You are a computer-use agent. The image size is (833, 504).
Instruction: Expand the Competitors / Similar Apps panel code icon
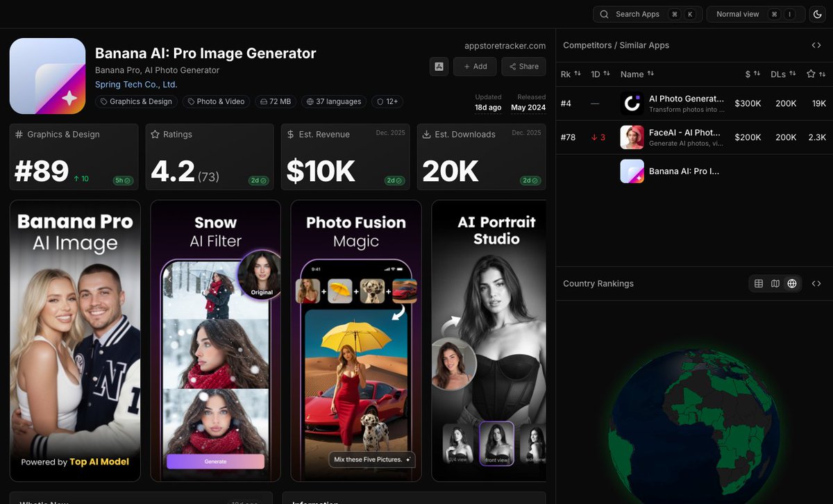[816, 45]
